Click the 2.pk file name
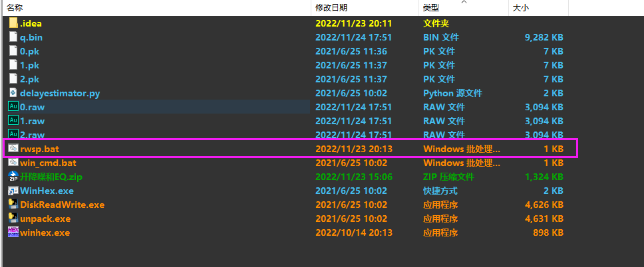 [29, 79]
